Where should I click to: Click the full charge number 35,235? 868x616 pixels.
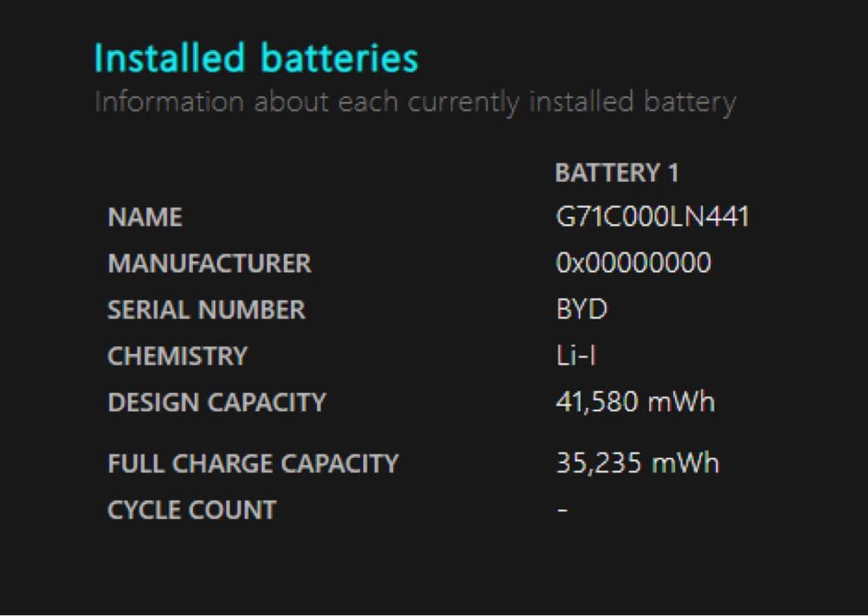tap(597, 463)
